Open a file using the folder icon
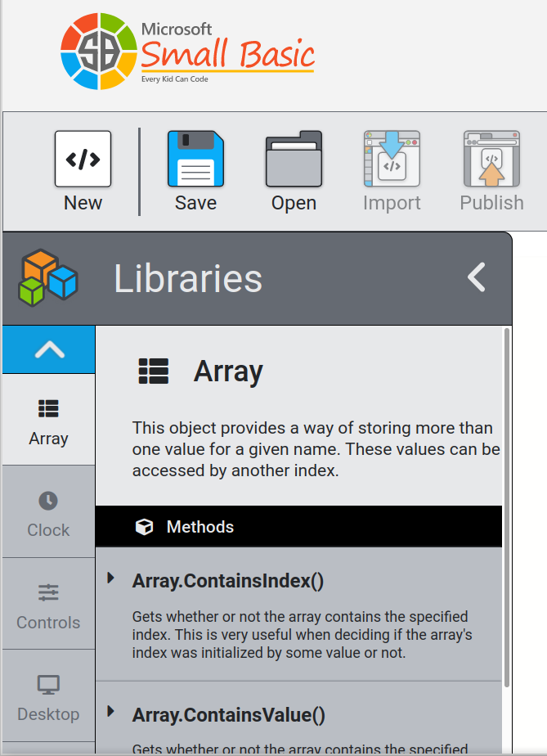 [294, 159]
